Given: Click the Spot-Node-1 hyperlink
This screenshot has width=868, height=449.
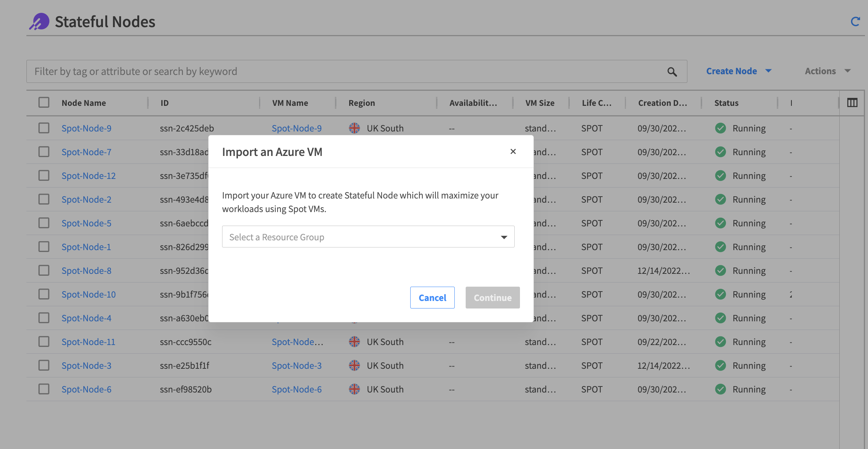Looking at the screenshot, I should 86,247.
